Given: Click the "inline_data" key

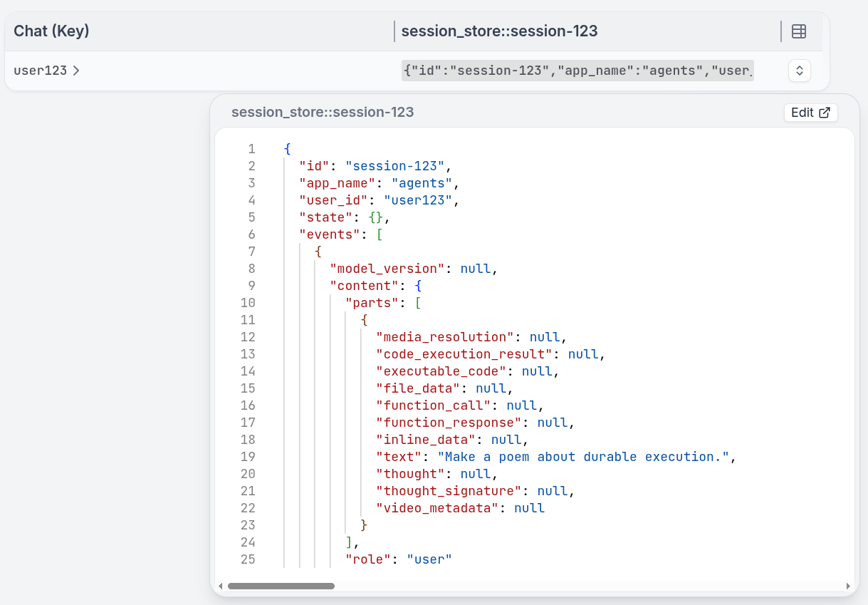Looking at the screenshot, I should coord(426,440).
